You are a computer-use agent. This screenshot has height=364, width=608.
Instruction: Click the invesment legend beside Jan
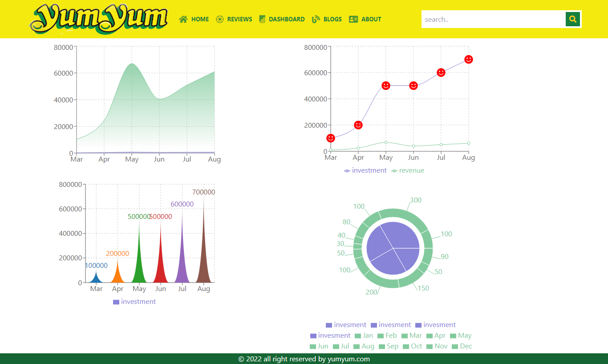pyautogui.click(x=330, y=336)
